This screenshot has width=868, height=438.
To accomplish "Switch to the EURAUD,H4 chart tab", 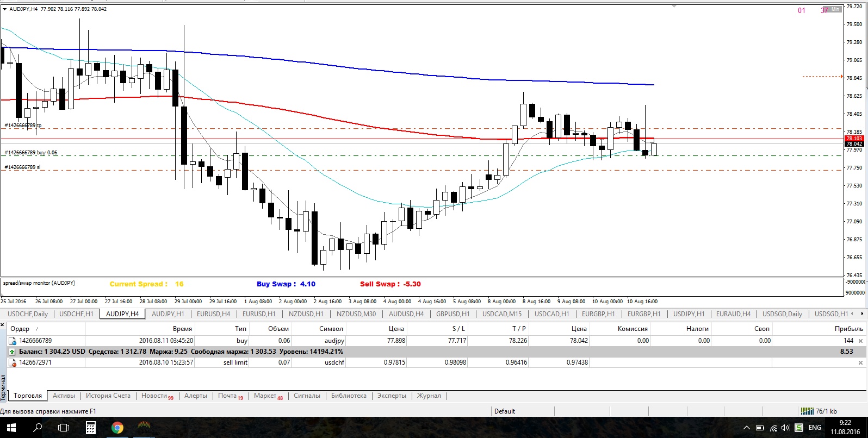I will 733,314.
